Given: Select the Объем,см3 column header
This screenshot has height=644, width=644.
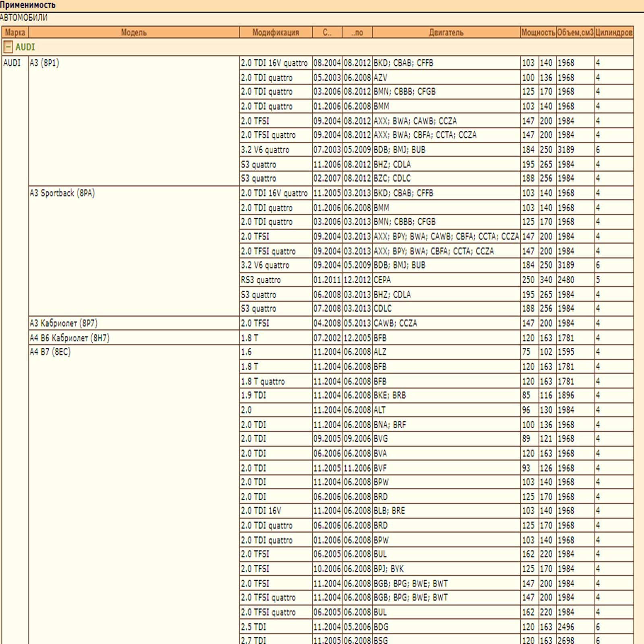Looking at the screenshot, I should coord(575,32).
